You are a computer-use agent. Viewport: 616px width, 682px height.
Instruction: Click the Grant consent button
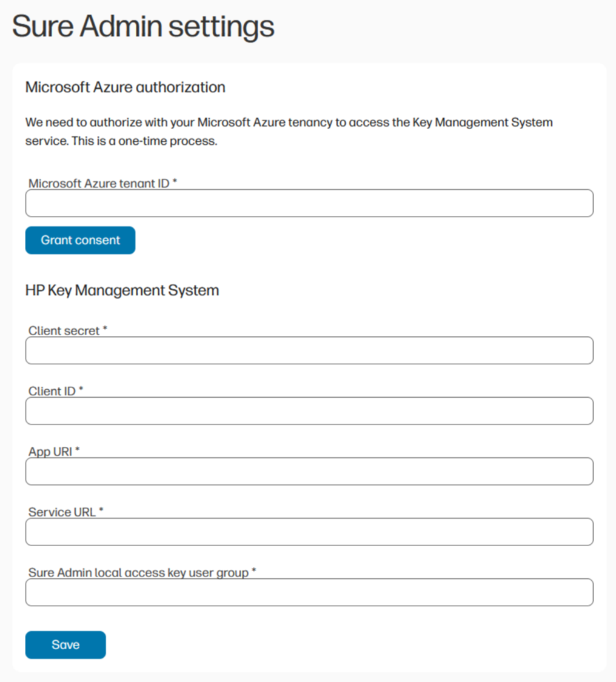tap(79, 240)
